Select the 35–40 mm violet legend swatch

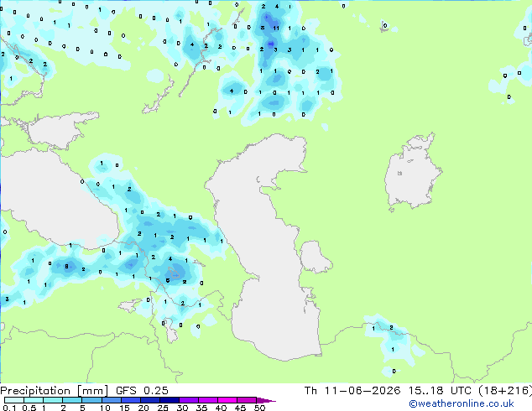[207, 400]
